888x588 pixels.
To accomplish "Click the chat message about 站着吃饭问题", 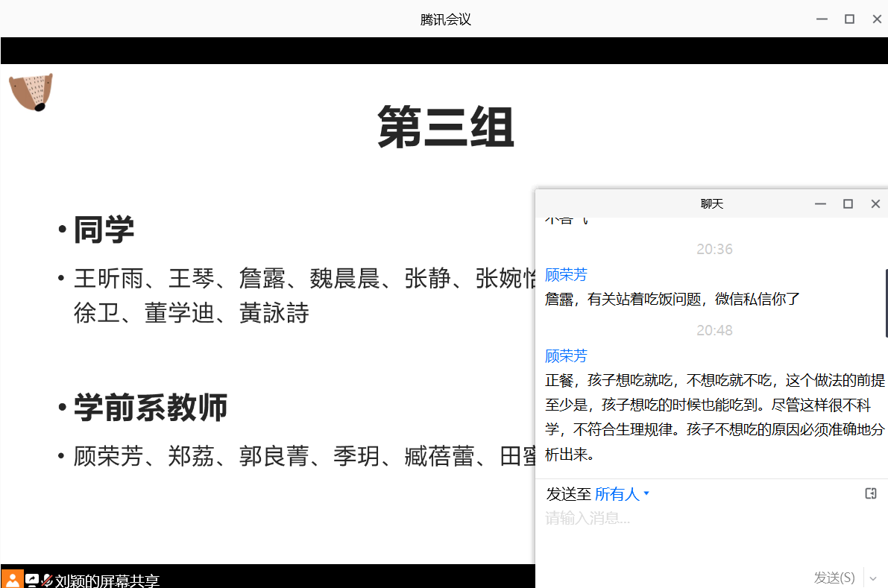I will (x=673, y=300).
